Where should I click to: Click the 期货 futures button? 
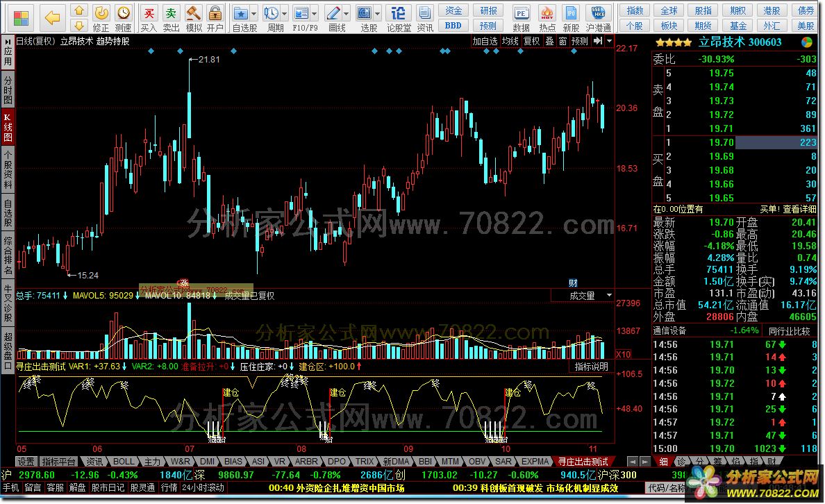[703, 25]
